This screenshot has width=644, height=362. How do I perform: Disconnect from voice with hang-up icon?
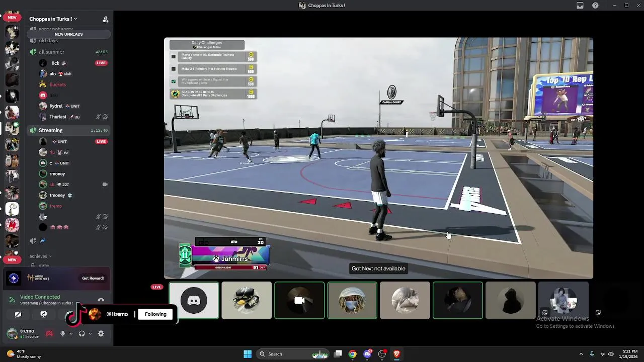(x=101, y=300)
